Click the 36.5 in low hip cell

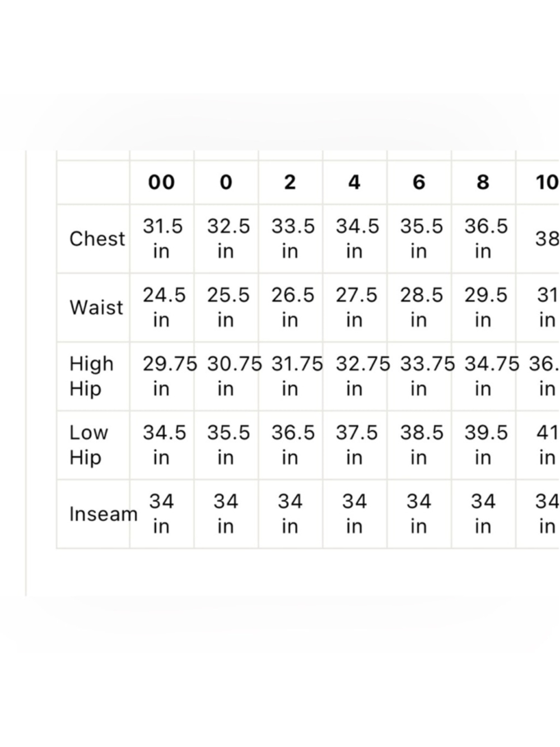tap(293, 445)
